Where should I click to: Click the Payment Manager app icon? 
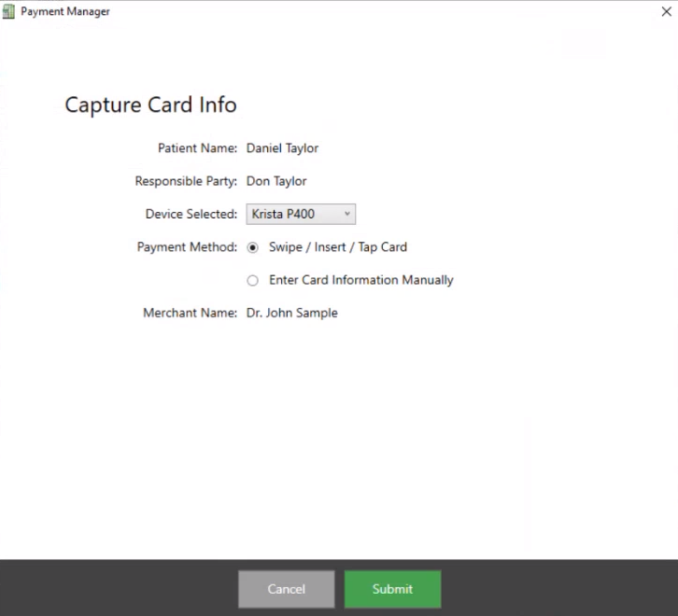click(9, 11)
